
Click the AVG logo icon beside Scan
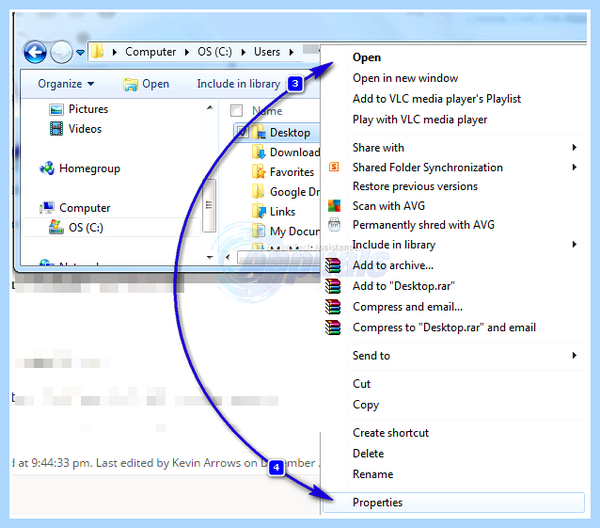click(334, 205)
